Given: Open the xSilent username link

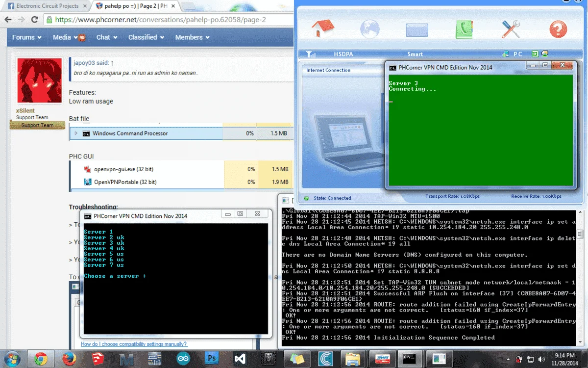Looking at the screenshot, I should 25,111.
